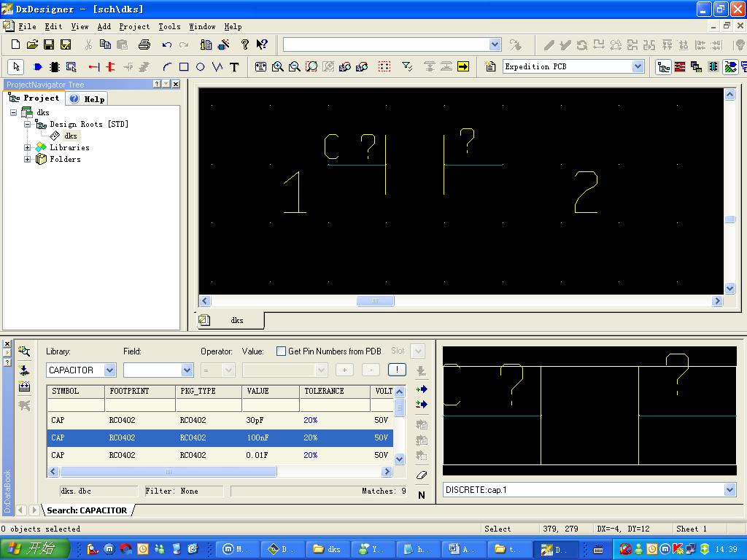This screenshot has height=560, width=747.
Task: Select the draw Box tool
Action: click(184, 67)
